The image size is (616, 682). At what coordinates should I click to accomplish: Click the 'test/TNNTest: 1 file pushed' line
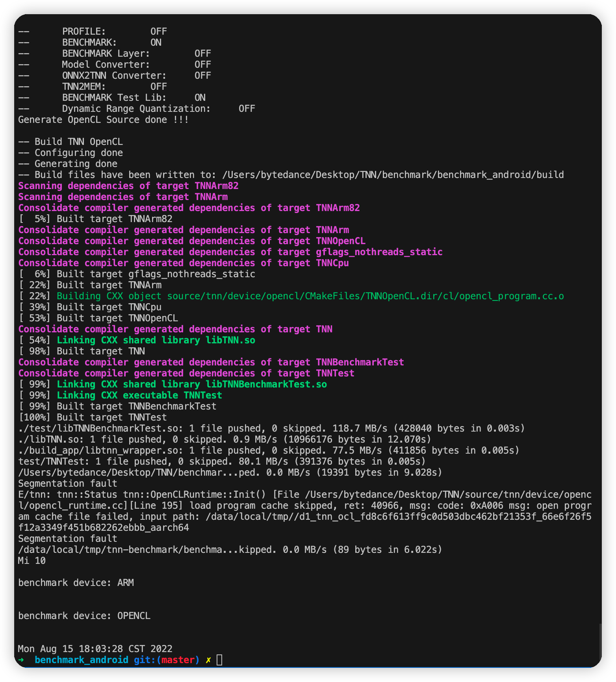pyautogui.click(x=222, y=461)
